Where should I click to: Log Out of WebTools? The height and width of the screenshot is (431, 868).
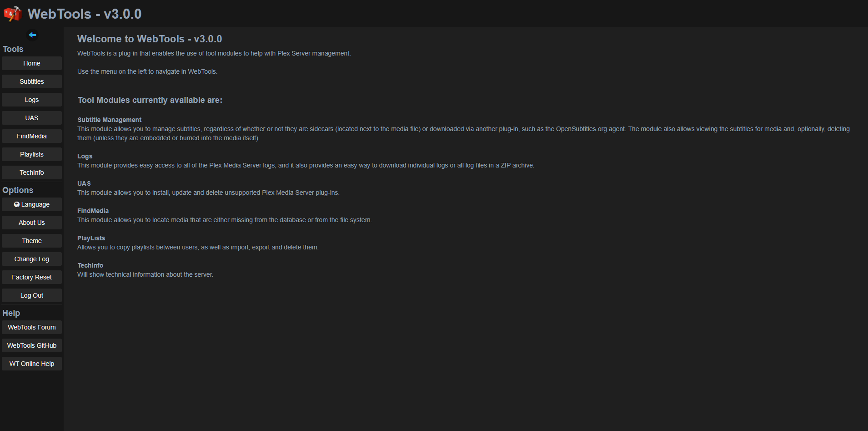[x=32, y=295]
